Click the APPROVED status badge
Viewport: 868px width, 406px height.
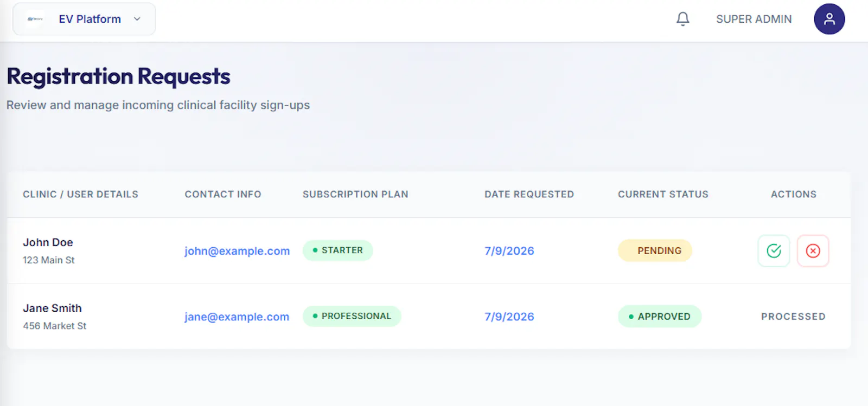tap(660, 316)
